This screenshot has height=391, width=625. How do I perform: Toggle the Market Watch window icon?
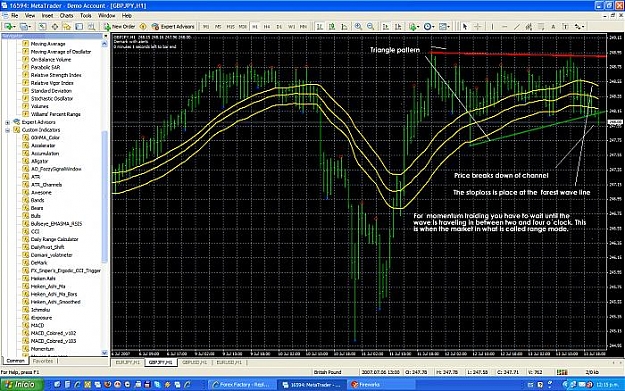[42, 27]
